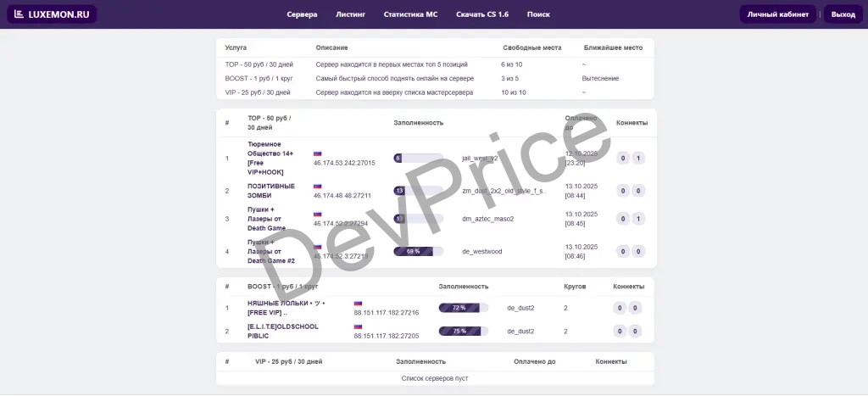868x396 pixels.
Task: Click the Russian flag for 46.174.52.2:27294
Action: click(x=317, y=214)
